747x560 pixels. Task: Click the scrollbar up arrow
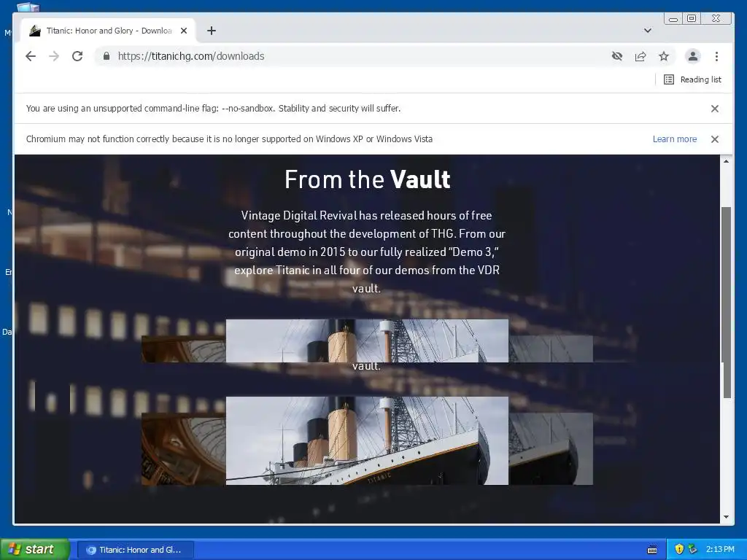point(726,161)
